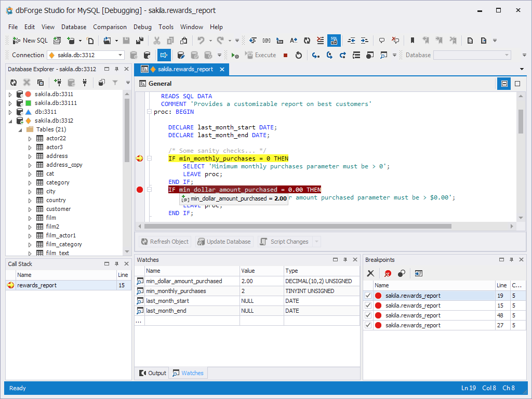
Task: Open the Connection dropdown showing sakila.db:3312
Action: point(119,55)
